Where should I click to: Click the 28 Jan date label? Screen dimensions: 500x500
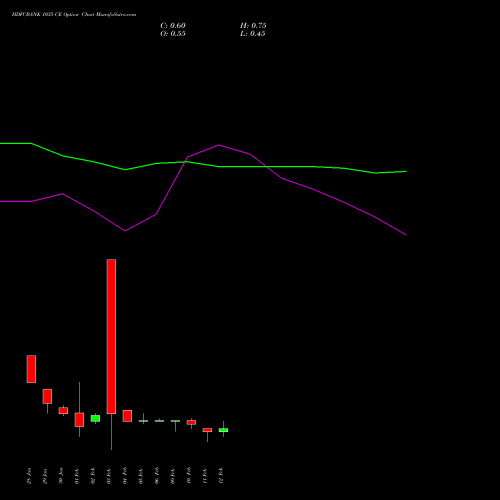(29, 476)
